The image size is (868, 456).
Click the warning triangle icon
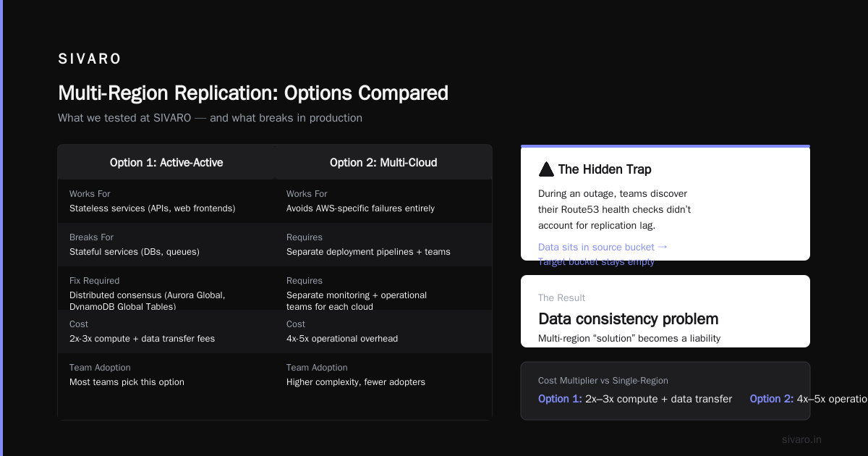pyautogui.click(x=546, y=169)
